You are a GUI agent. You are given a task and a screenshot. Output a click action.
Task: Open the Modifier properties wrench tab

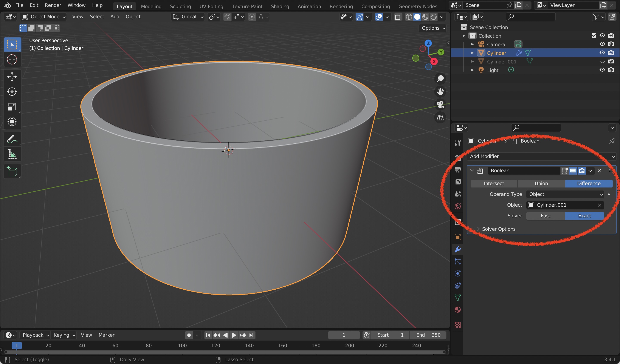pyautogui.click(x=458, y=249)
